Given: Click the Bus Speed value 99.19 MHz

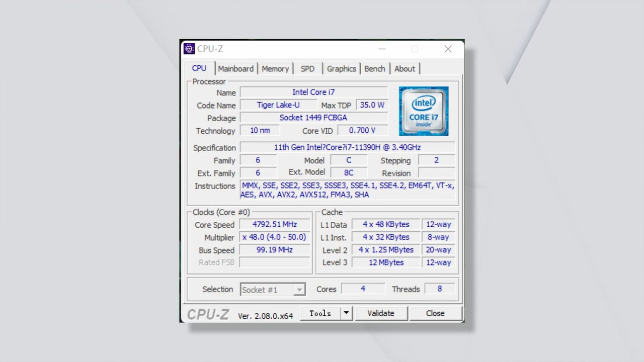Looking at the screenshot, I should click(x=275, y=249).
